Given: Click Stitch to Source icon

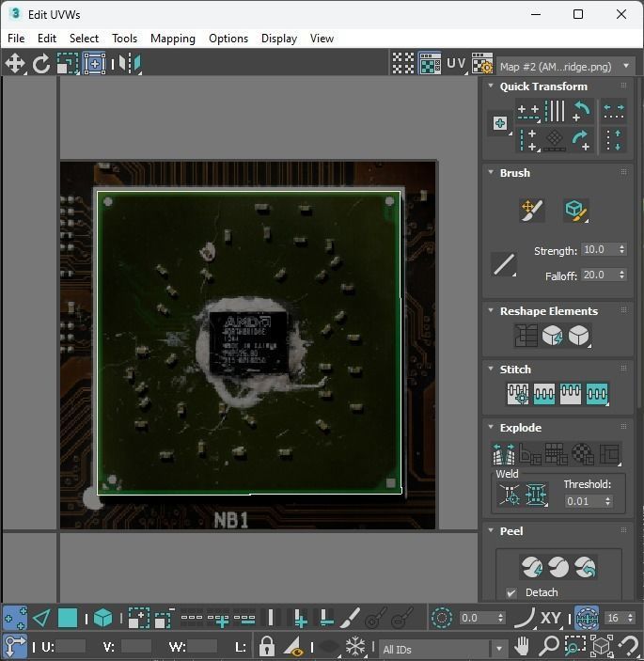Looking at the screenshot, I should (x=571, y=394).
